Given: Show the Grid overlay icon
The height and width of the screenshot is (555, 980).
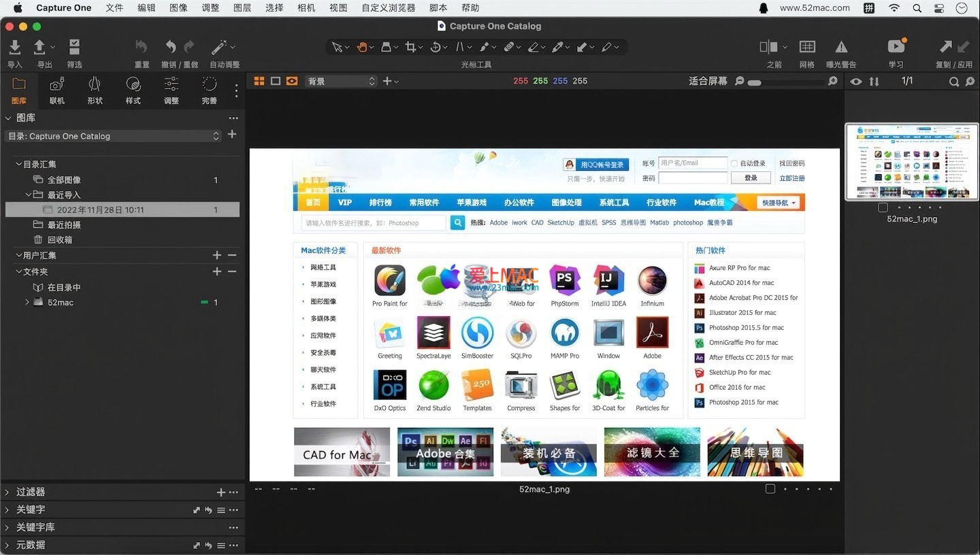Looking at the screenshot, I should 807,47.
